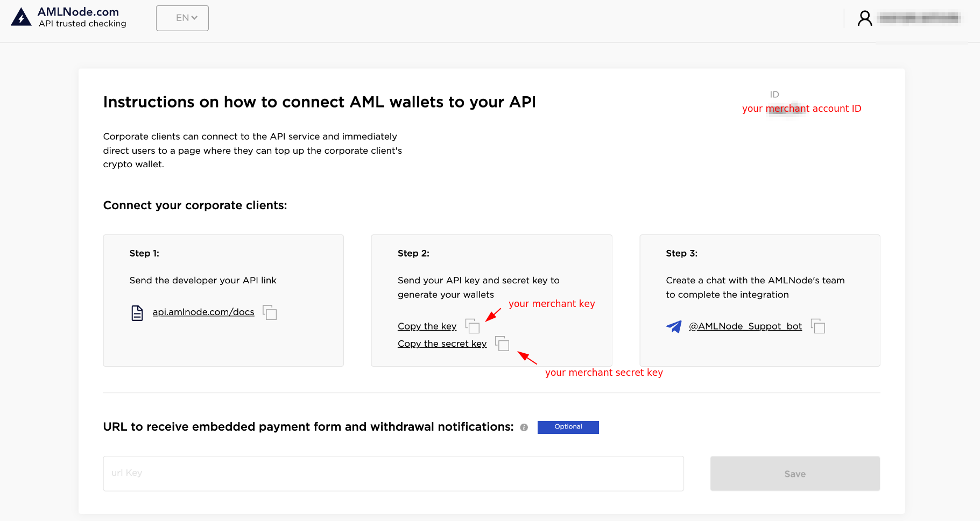Image resolution: width=980 pixels, height=521 pixels.
Task: Click the AMLNode.com triangle logo
Action: [x=21, y=17]
